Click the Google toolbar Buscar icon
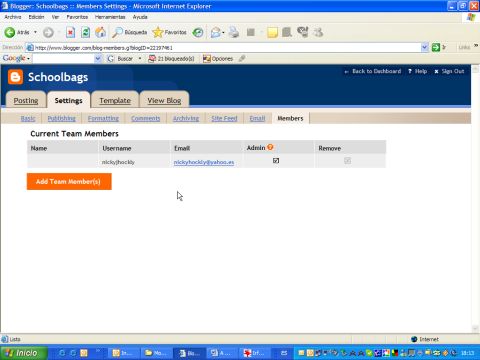480x360 pixels. point(111,59)
